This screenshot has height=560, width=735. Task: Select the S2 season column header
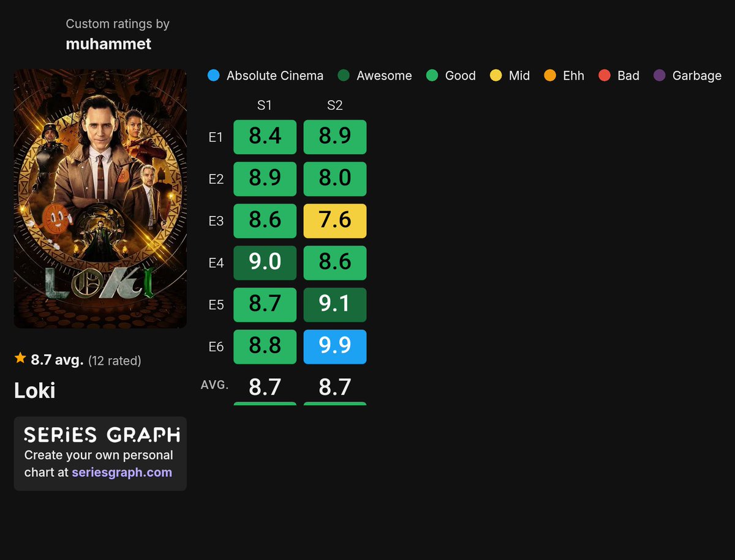tap(334, 105)
